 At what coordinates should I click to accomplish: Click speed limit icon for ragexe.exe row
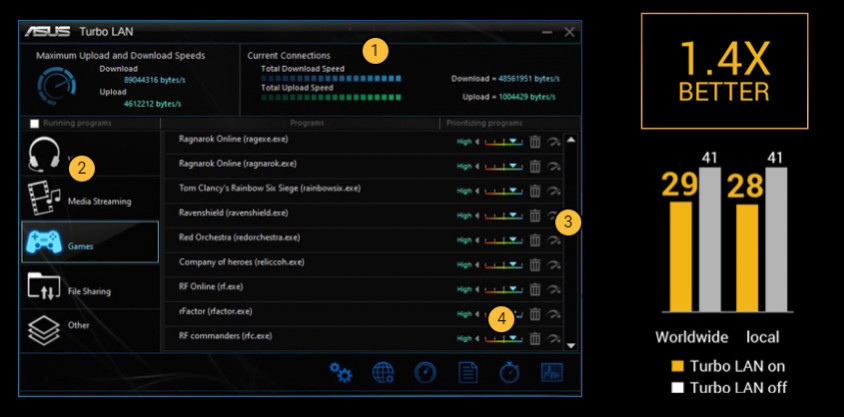553,142
